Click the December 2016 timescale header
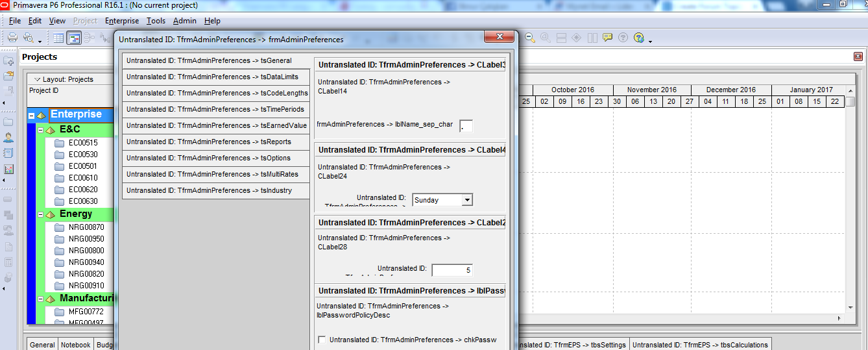The image size is (868, 350). pyautogui.click(x=731, y=90)
